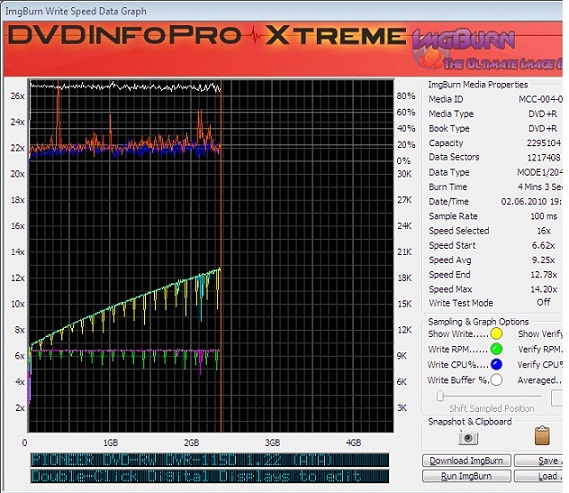Click the Speed Start value 6.62x

point(543,245)
